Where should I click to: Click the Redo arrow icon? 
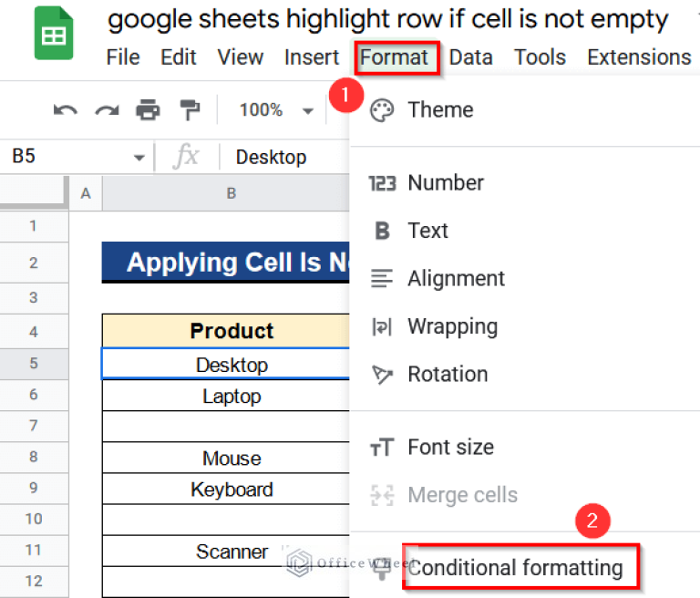107,110
